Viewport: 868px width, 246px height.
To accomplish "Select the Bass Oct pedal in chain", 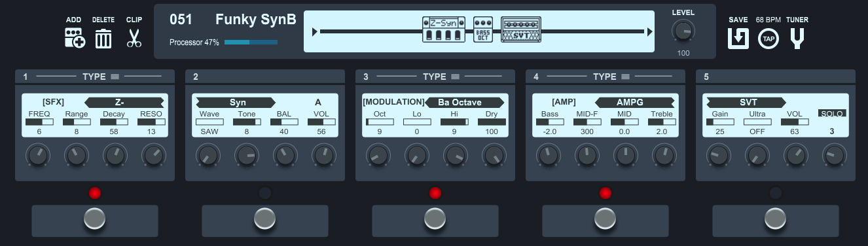I will pyautogui.click(x=483, y=30).
